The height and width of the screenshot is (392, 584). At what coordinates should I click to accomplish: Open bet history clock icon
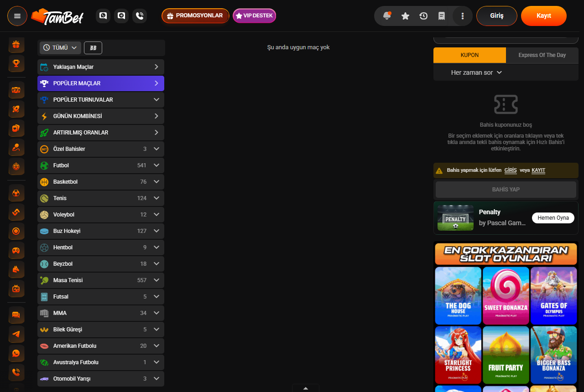click(x=423, y=16)
